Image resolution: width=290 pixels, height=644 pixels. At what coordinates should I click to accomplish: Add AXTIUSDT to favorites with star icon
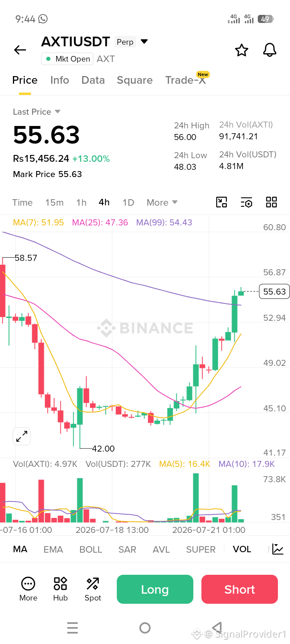[x=242, y=50]
